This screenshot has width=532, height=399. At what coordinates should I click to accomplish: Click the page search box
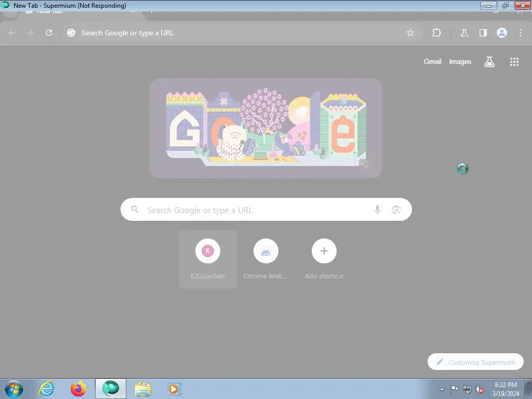click(266, 210)
